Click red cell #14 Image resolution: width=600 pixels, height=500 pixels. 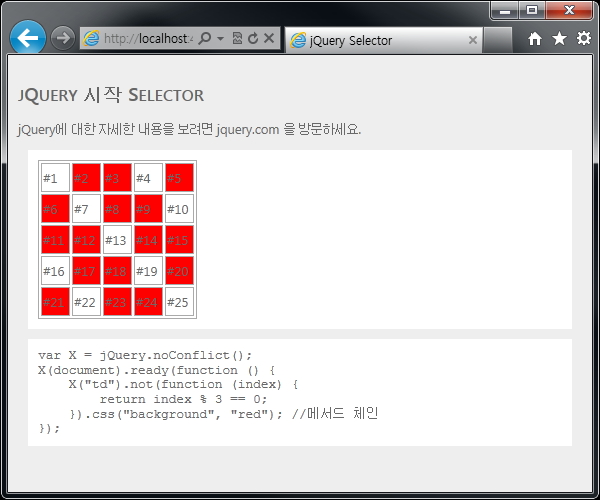pyautogui.click(x=148, y=239)
